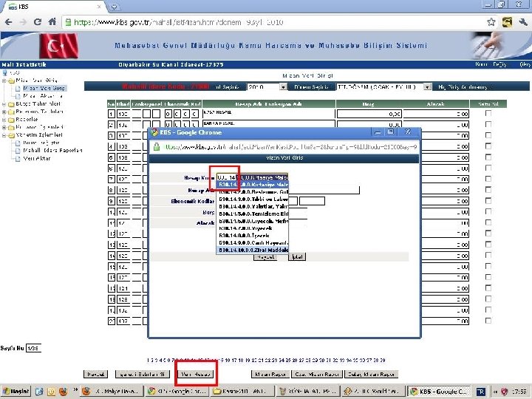Switch to the KBS browser tab
This screenshot has width=532, height=399.
(52, 7)
